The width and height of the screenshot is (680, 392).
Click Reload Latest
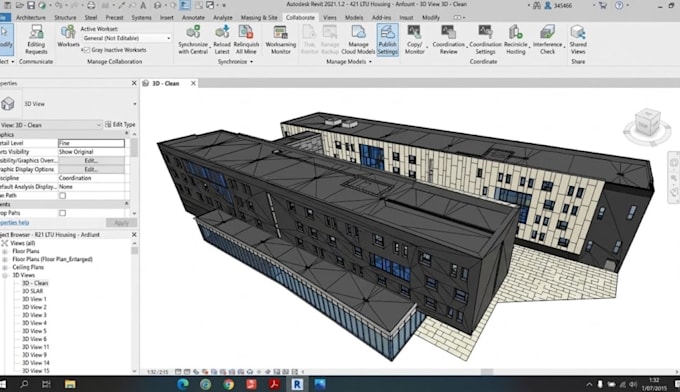(222, 39)
